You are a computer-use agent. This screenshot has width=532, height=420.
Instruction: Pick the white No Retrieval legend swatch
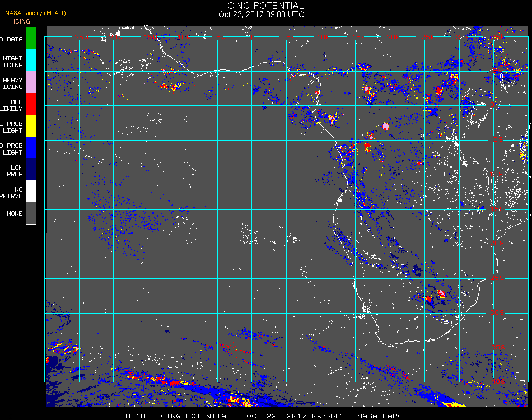click(31, 192)
